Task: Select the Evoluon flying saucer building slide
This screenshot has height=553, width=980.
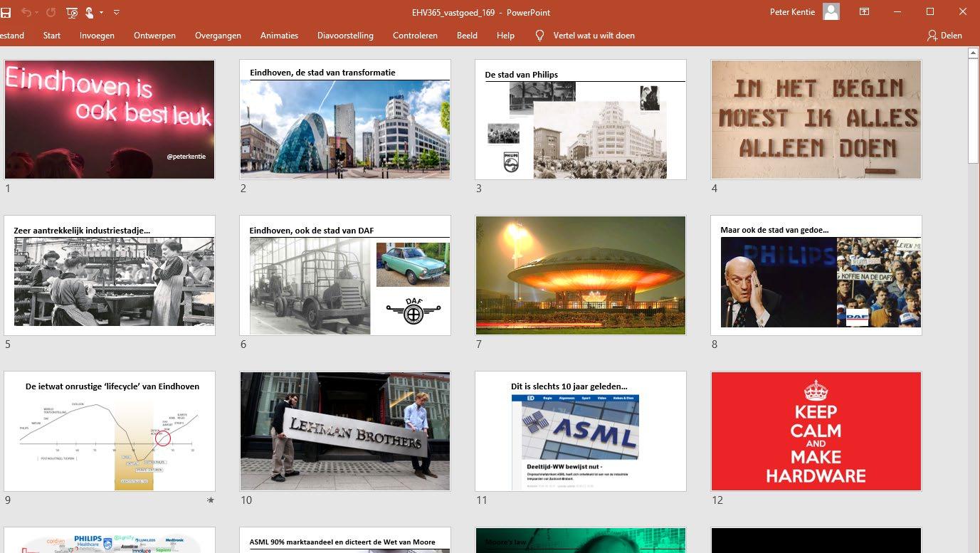Action: click(x=581, y=275)
